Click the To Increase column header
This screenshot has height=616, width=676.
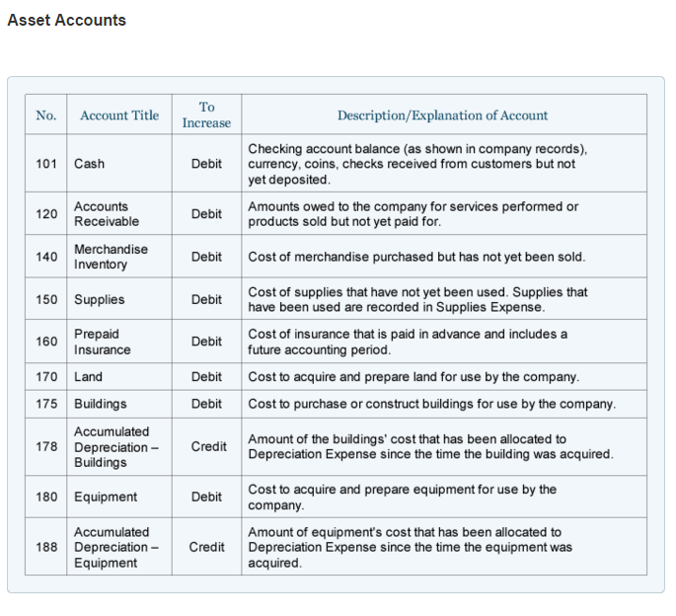click(206, 115)
